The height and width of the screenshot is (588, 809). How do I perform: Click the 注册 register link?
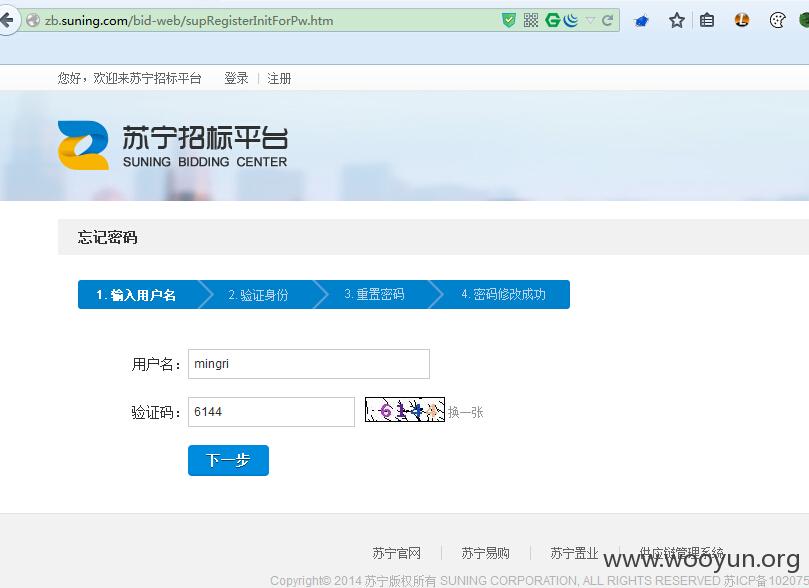[x=279, y=78]
